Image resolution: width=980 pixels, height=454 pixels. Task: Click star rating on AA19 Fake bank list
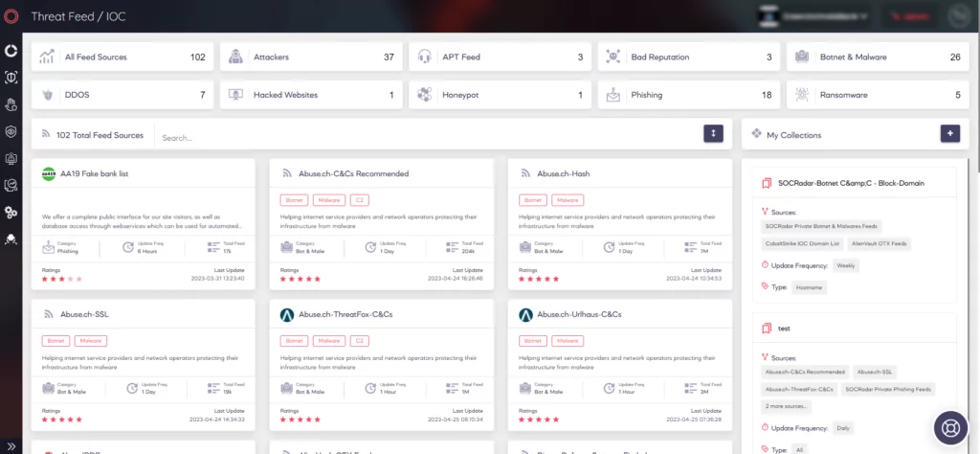[x=62, y=279]
